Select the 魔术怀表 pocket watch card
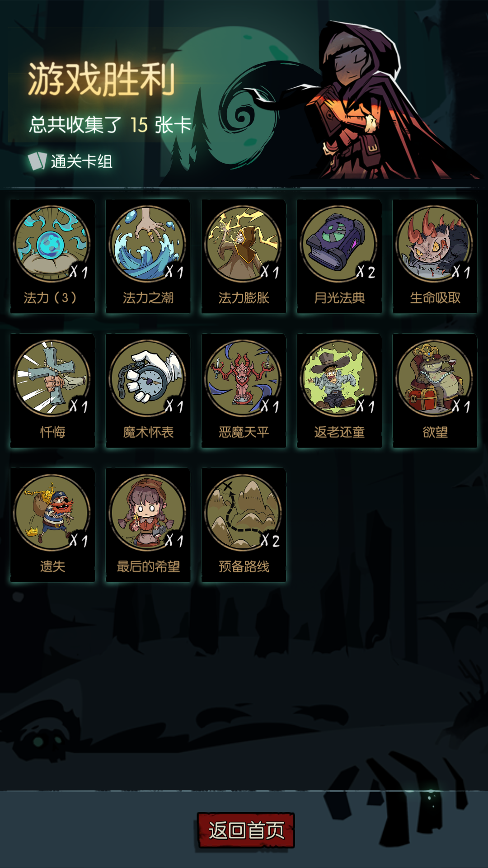The width and height of the screenshot is (488, 868). 148,391
